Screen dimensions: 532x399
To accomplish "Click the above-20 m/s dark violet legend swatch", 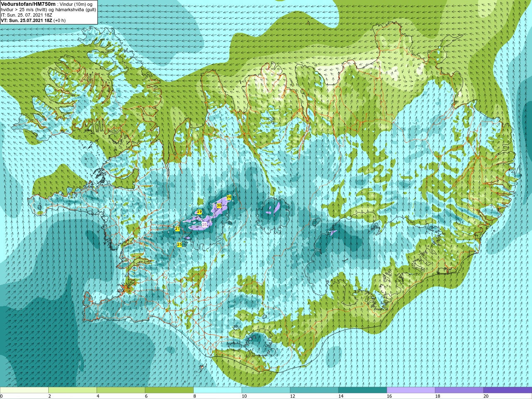I will [x=507, y=390].
